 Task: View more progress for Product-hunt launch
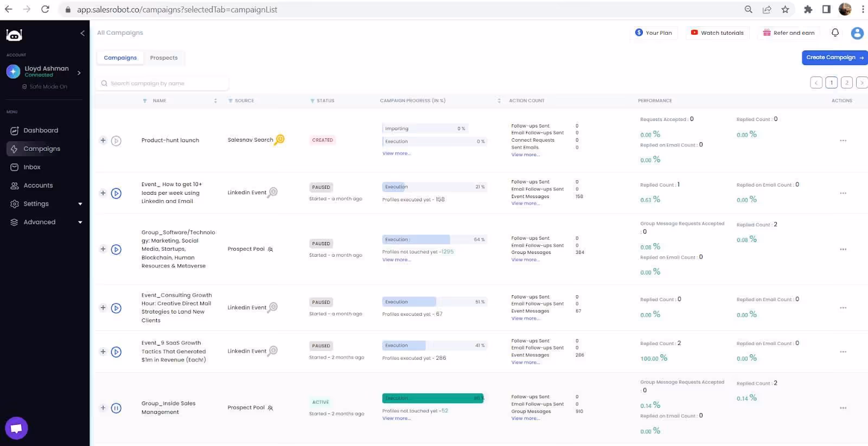[x=397, y=154]
